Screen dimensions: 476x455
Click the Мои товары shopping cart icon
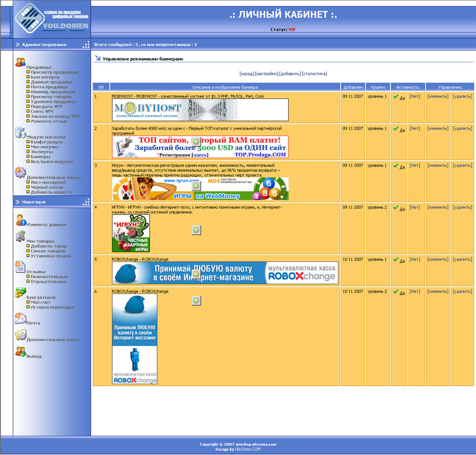point(21,237)
